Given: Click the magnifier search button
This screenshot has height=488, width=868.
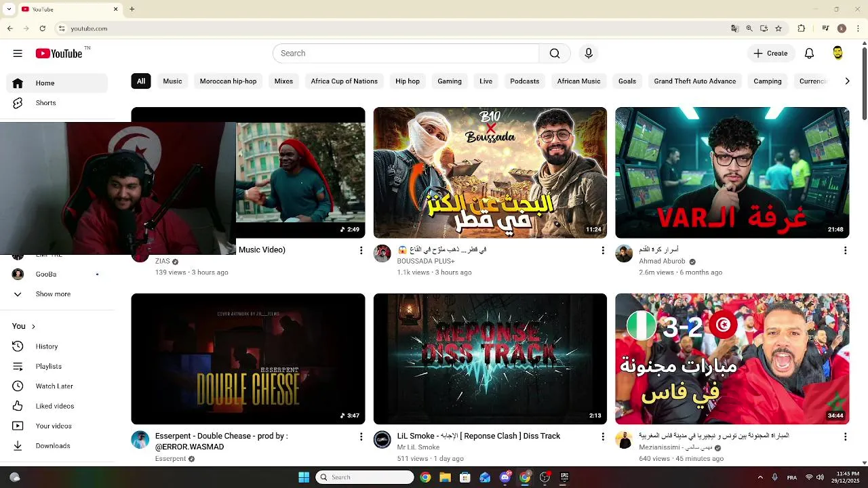Looking at the screenshot, I should tap(555, 54).
